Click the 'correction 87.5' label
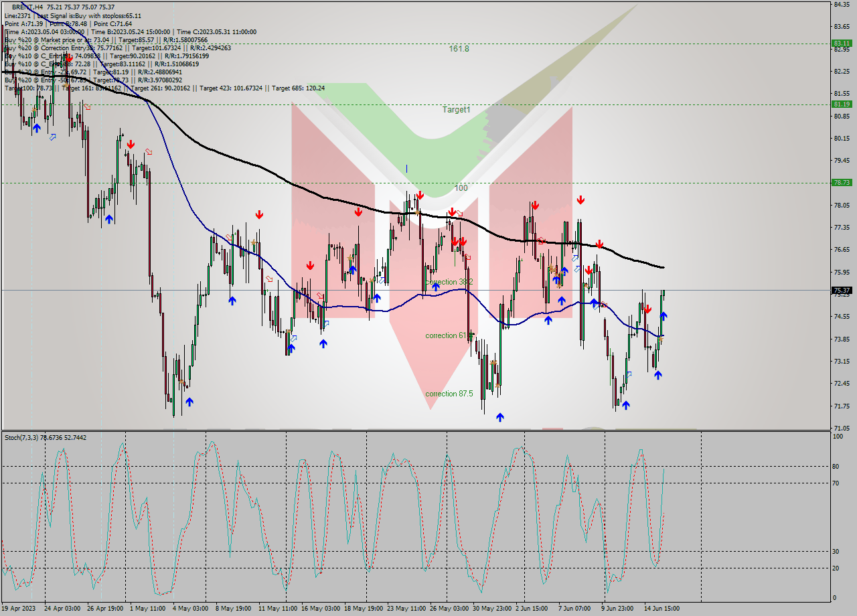Screen dimensions: 857x616 (x=449, y=394)
